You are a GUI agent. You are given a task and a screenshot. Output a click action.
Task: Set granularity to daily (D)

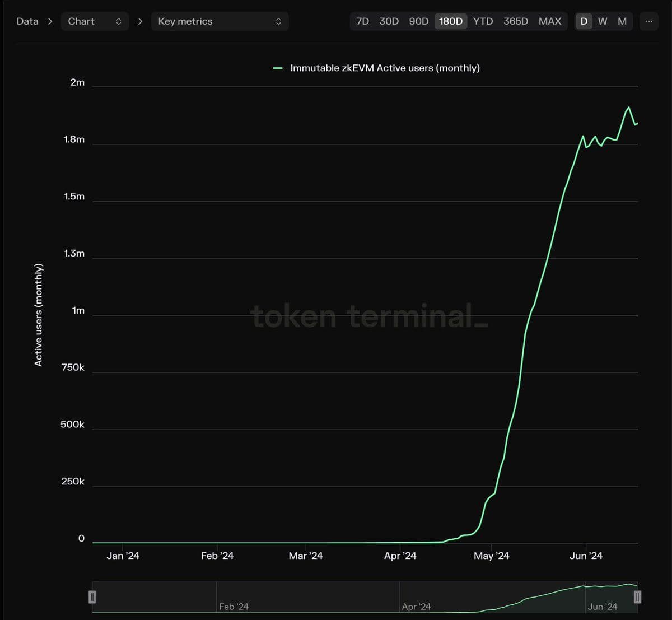(584, 21)
